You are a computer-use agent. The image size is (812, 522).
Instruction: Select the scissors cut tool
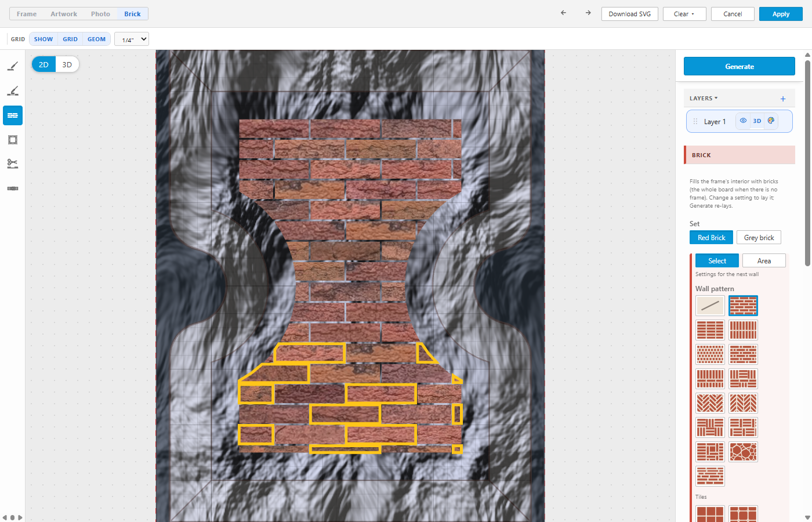(13, 164)
